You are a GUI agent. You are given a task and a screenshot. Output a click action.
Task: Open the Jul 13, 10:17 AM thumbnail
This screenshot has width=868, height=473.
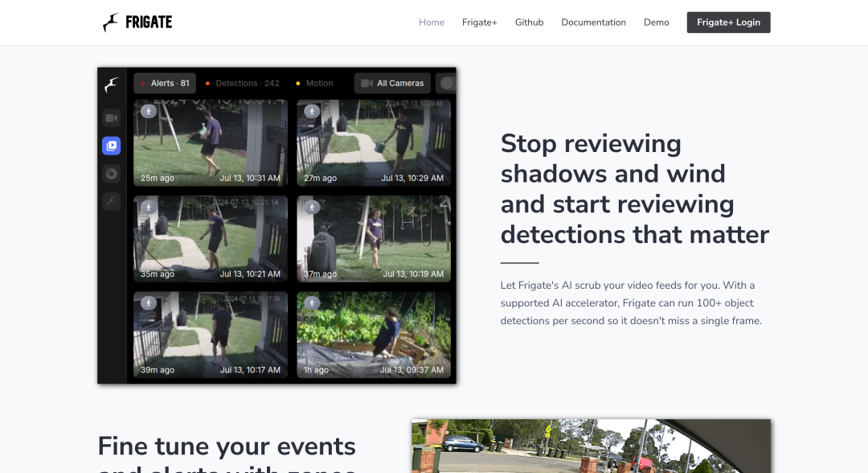211,335
